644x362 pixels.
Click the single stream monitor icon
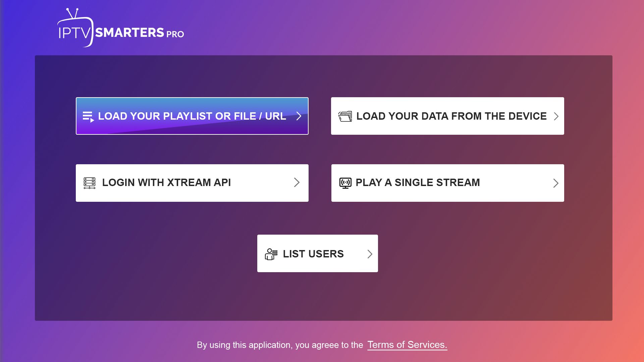click(x=345, y=183)
